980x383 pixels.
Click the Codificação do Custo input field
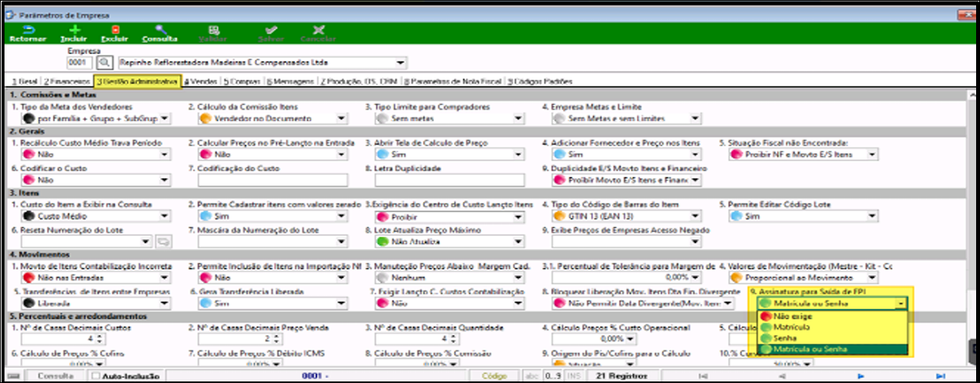(273, 180)
